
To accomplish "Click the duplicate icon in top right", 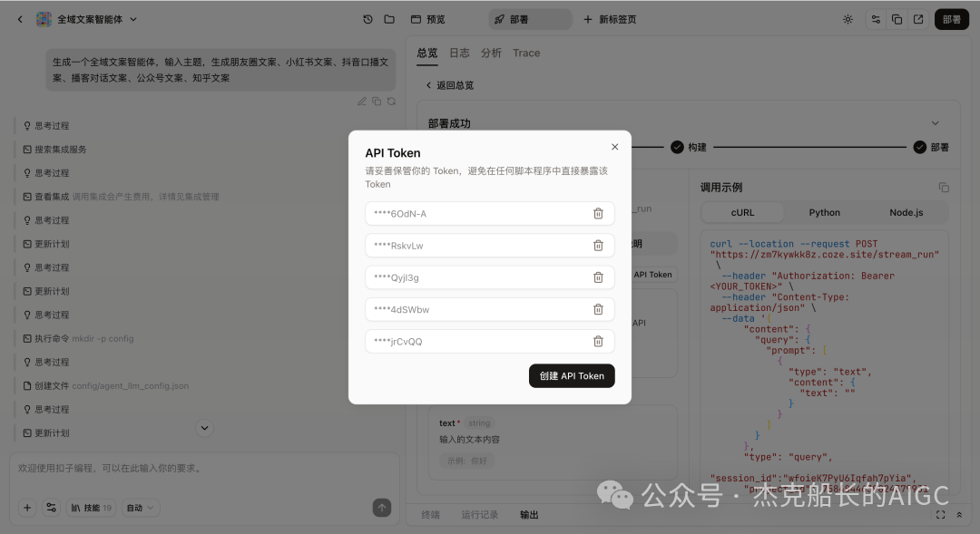I will (897, 19).
